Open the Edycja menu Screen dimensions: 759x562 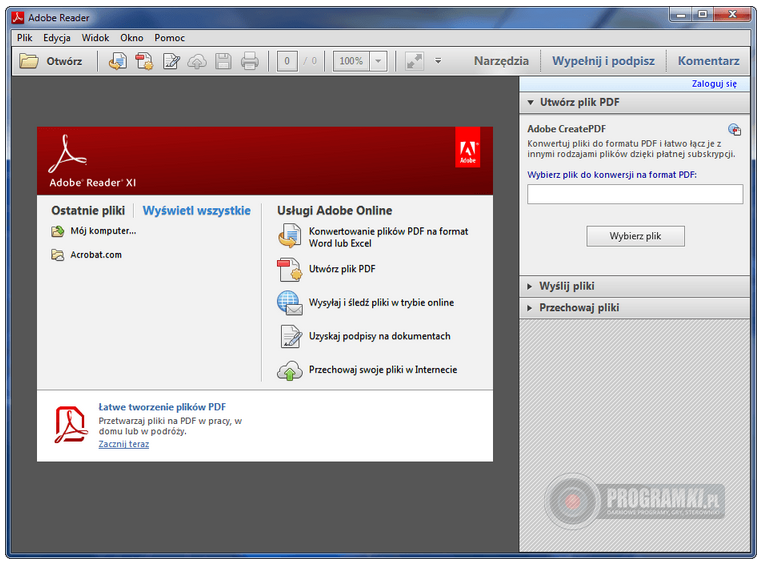[57, 38]
